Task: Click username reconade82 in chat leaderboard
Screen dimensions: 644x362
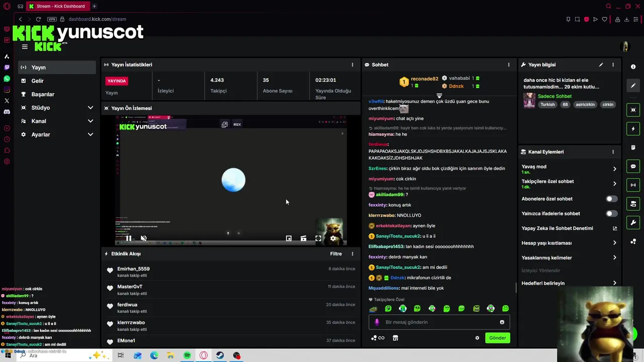Action: click(424, 79)
